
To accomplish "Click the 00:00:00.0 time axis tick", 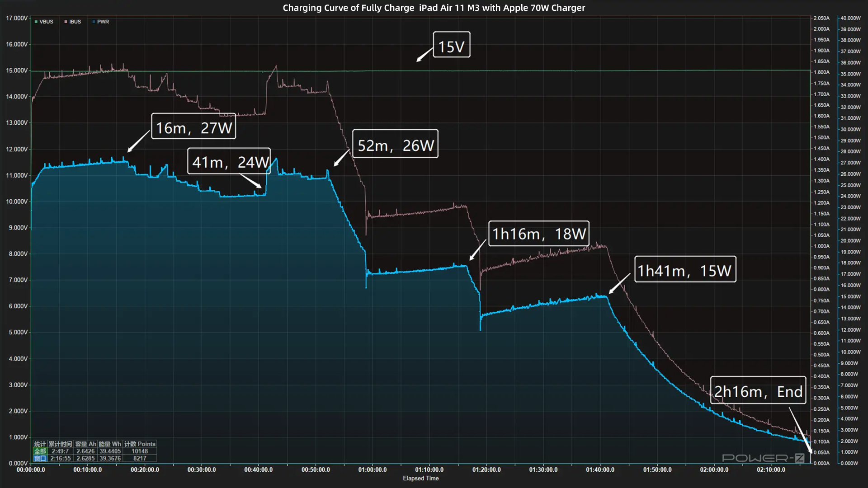I will [31, 469].
